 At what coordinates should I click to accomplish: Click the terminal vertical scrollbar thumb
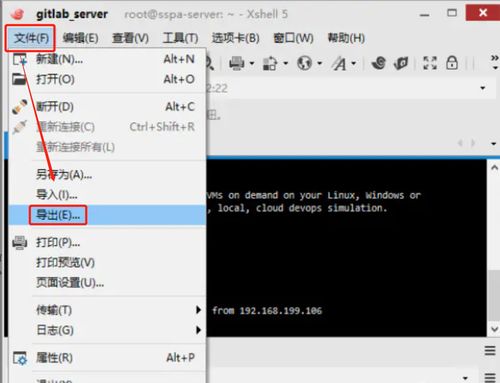pyautogui.click(x=494, y=295)
